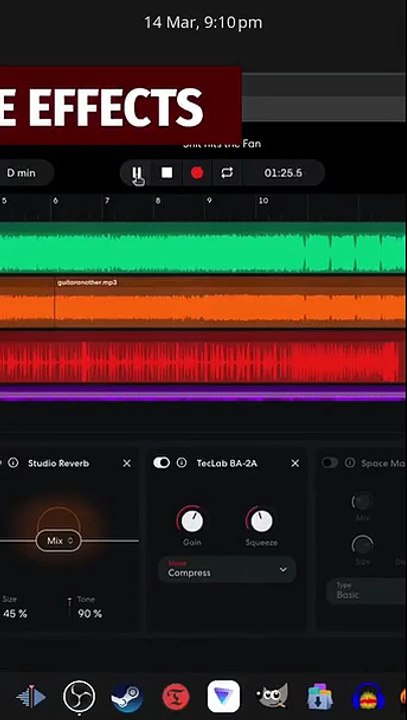Jump to bar 6 on the timeline ruler
407x720 pixels.
click(x=55, y=201)
